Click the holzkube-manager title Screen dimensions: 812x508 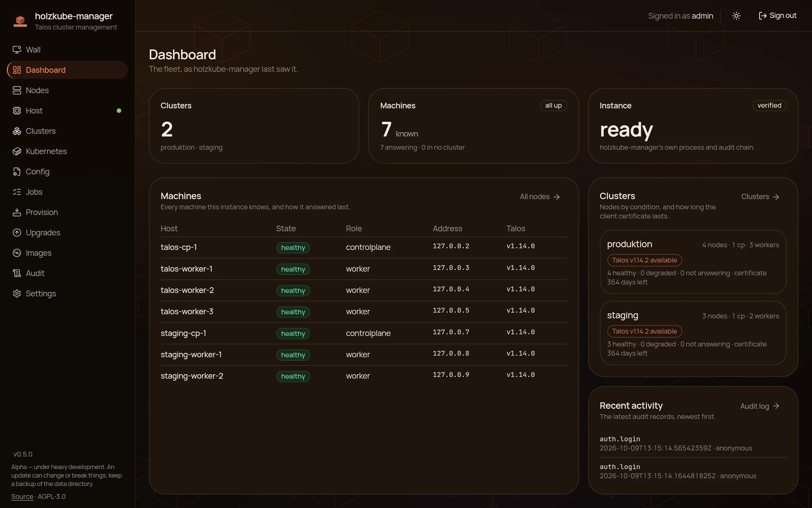[73, 16]
